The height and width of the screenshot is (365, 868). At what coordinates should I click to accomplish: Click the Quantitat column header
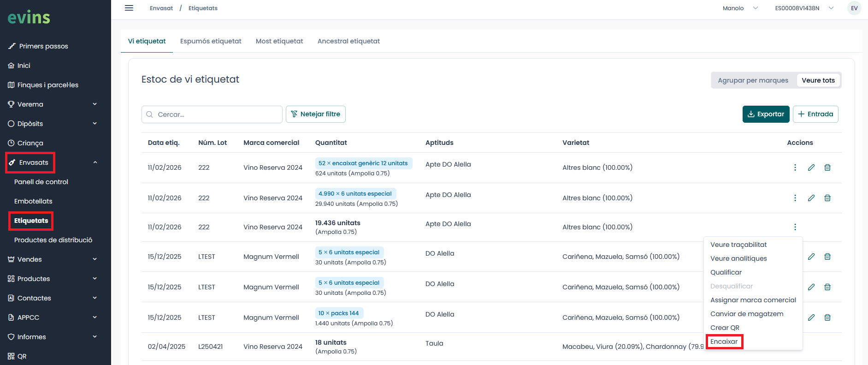[331, 143]
